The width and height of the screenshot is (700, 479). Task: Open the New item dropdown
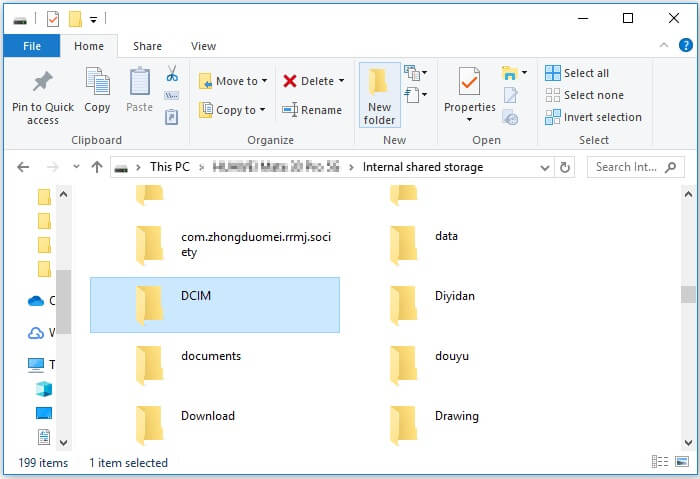click(416, 72)
